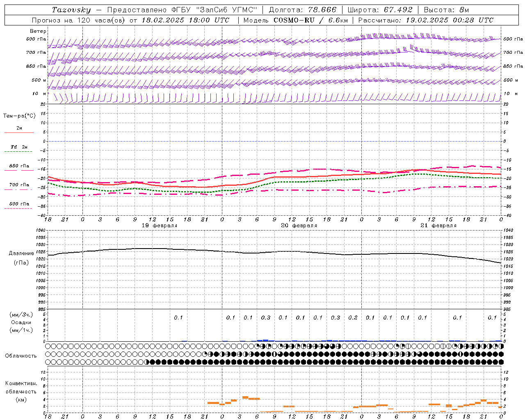Click the dashed line sample under legend '500 гПа'
Image resolution: width=525 pixels, height=420 pixels.
pos(18,209)
